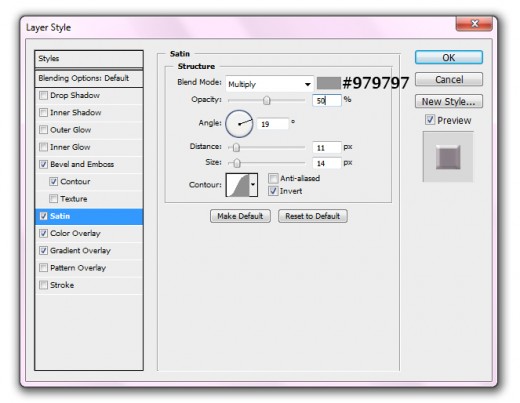Click the Distance slider handle
The width and height of the screenshot is (520, 403).
[236, 147]
